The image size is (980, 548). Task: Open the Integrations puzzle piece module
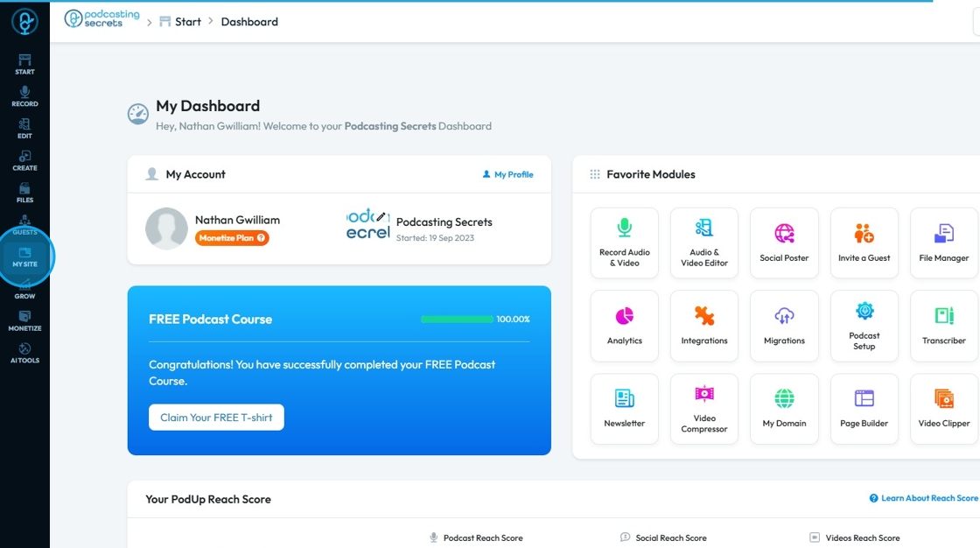tap(704, 326)
